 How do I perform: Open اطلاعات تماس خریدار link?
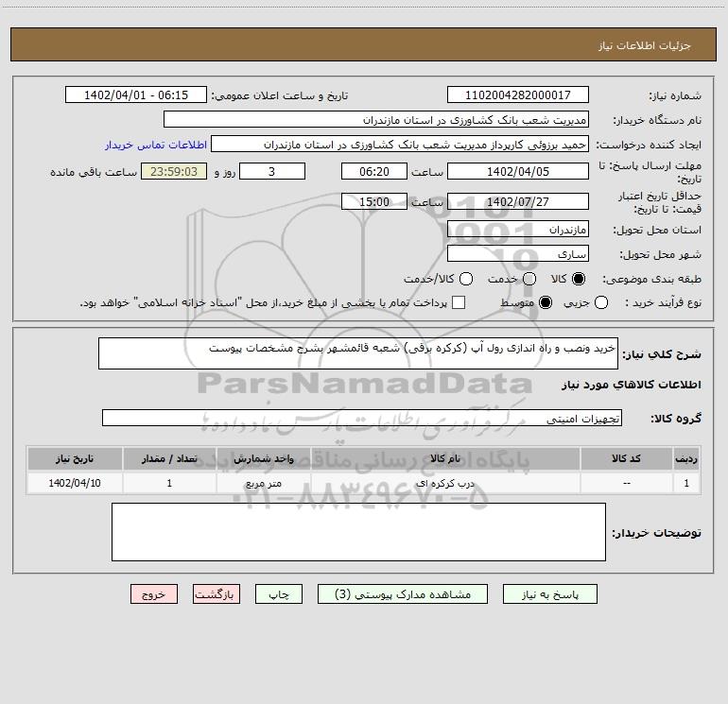tap(156, 145)
